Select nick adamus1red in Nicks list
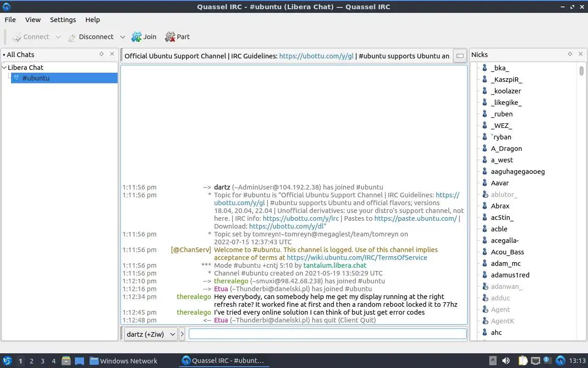This screenshot has width=588, height=368. [x=510, y=275]
